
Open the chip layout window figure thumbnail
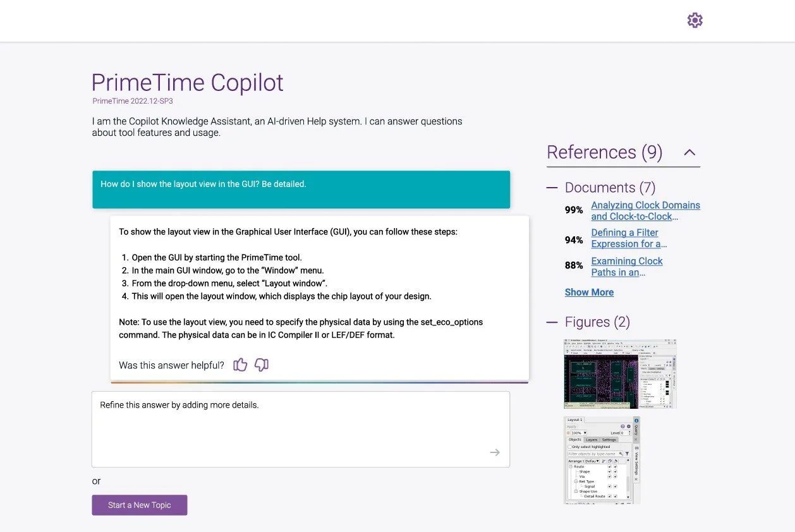[x=620, y=373]
